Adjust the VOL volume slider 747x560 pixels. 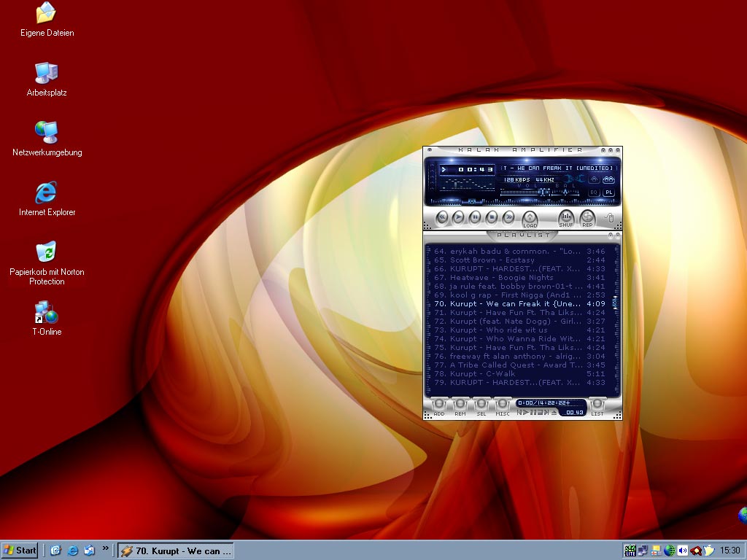coord(525,192)
